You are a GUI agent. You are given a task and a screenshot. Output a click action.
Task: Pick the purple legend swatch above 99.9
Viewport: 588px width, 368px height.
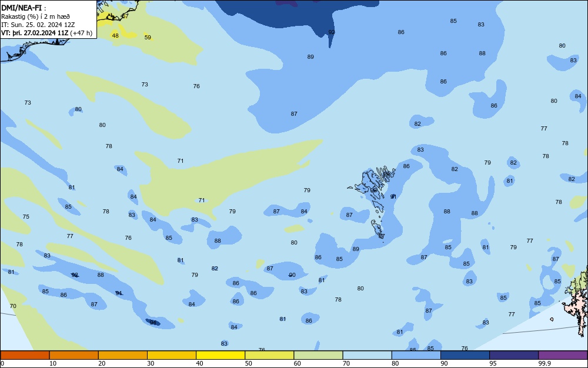[563, 355]
